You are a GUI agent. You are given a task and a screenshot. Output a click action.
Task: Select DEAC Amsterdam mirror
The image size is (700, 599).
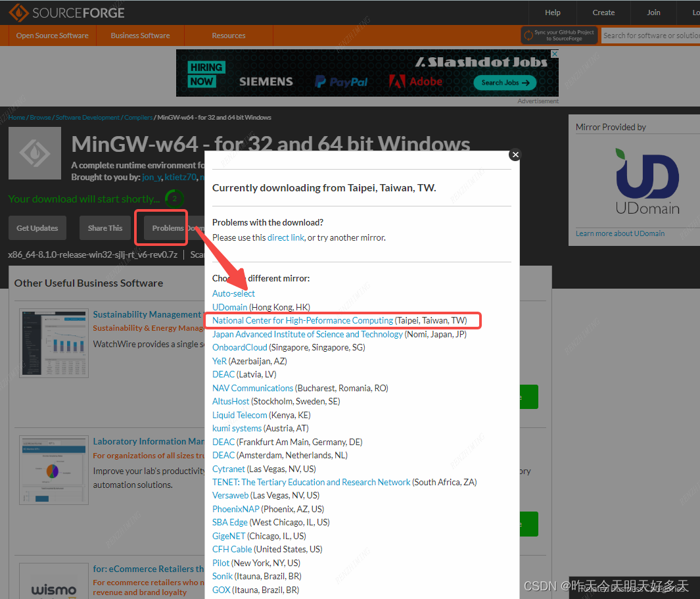tap(223, 455)
